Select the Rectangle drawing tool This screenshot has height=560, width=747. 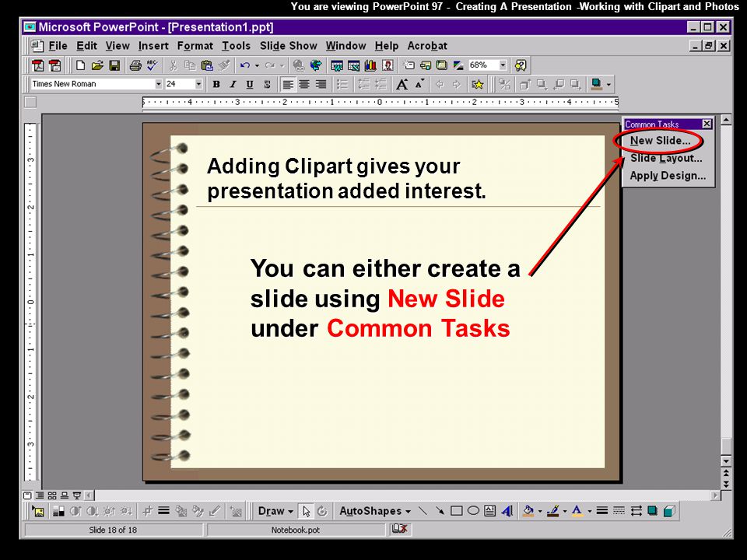click(x=457, y=511)
